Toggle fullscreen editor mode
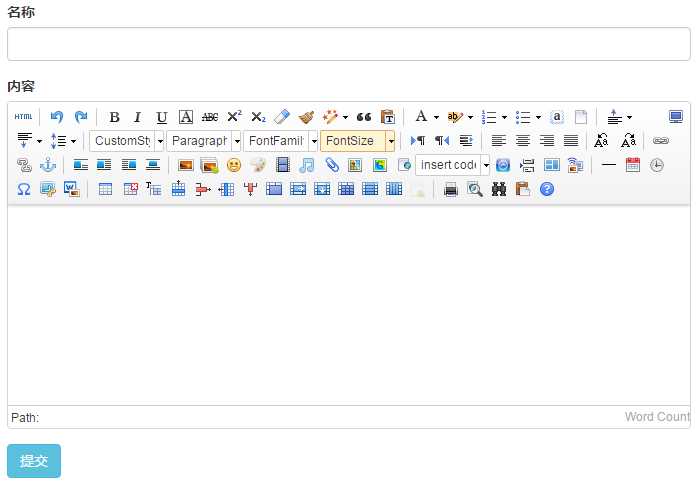 coord(676,117)
